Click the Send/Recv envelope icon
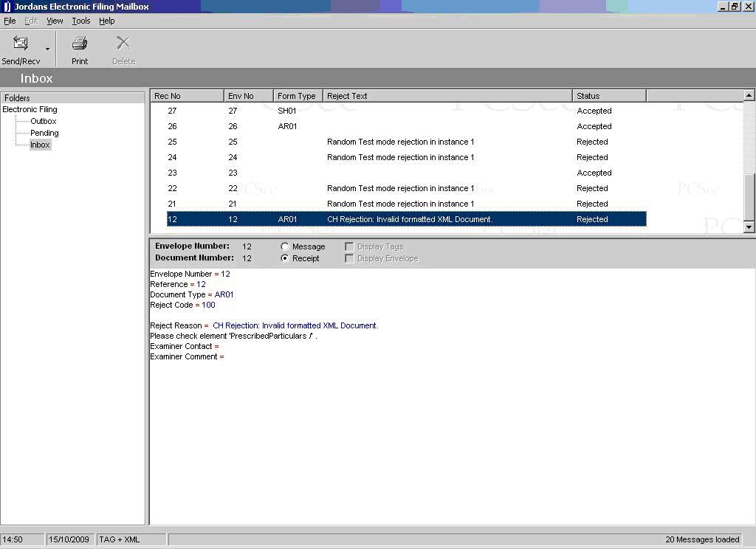Image resolution: width=756 pixels, height=549 pixels. (21, 44)
